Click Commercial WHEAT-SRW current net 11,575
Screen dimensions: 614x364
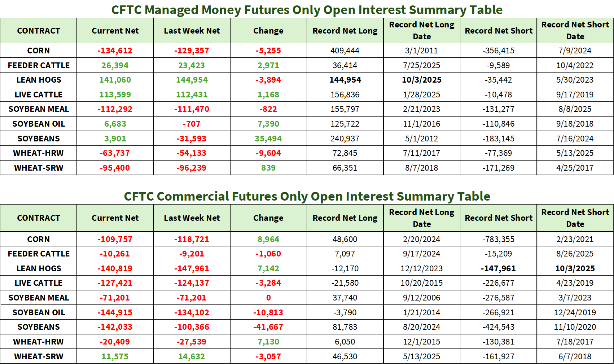115,356
